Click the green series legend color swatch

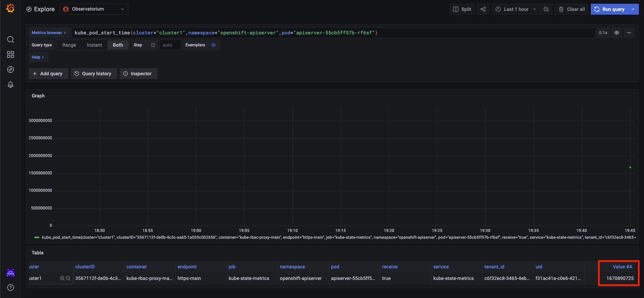[x=37, y=237]
